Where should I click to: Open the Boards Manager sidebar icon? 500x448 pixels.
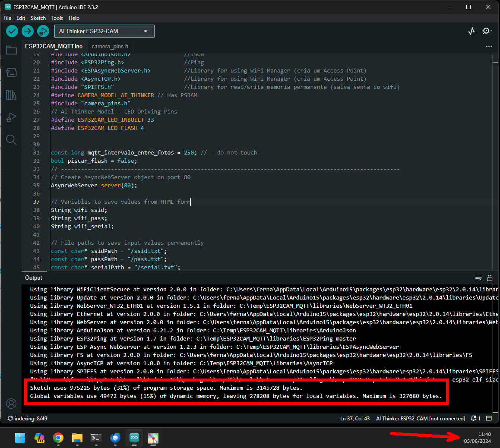pyautogui.click(x=11, y=73)
